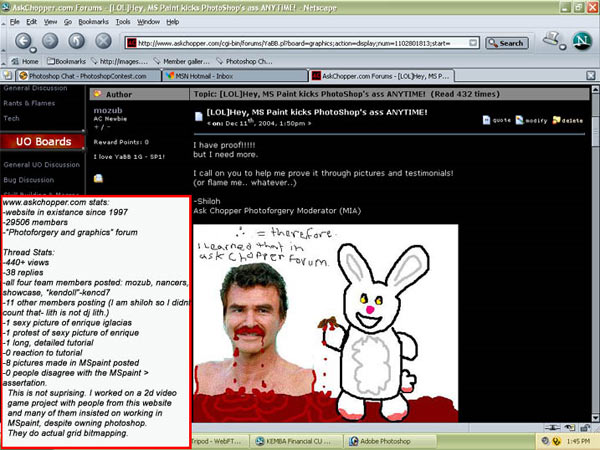Click the security lock icon in the status bar
This screenshot has width=600, height=450.
(585, 428)
